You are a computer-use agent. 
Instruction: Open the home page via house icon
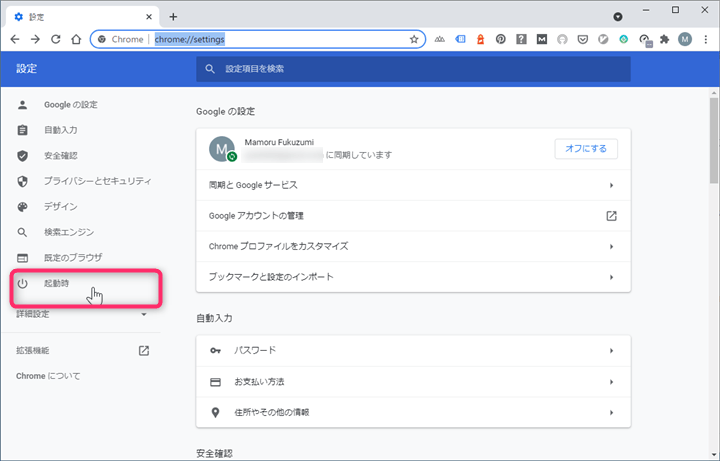tap(76, 39)
